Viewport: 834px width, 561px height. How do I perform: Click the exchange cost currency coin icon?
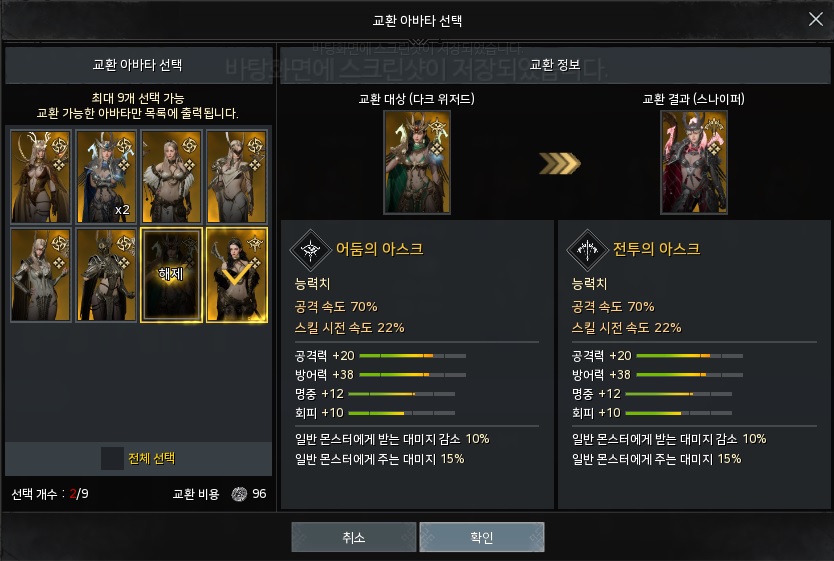coord(239,494)
